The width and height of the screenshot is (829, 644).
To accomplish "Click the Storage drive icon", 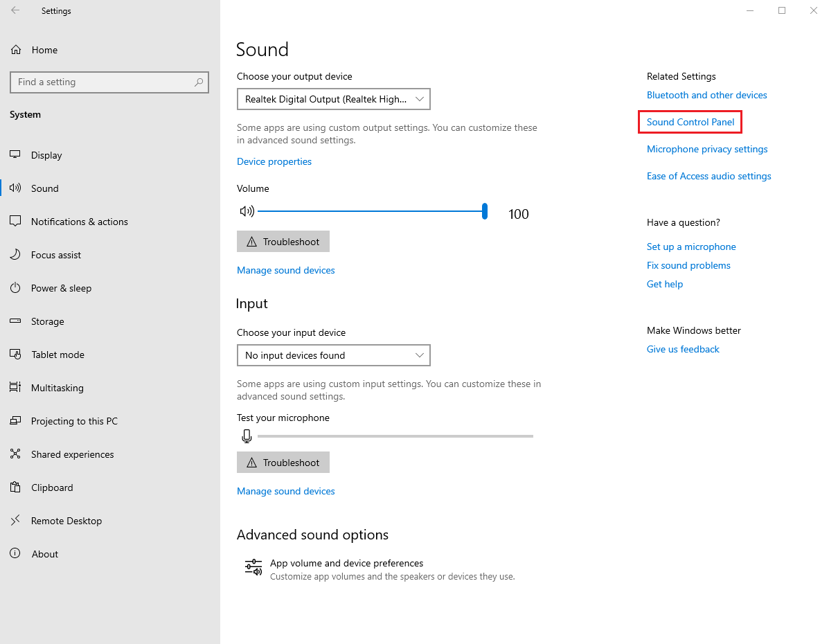I will (16, 321).
